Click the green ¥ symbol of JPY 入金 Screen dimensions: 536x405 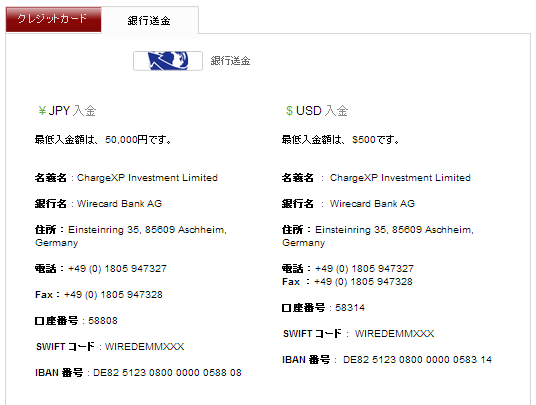(42, 111)
